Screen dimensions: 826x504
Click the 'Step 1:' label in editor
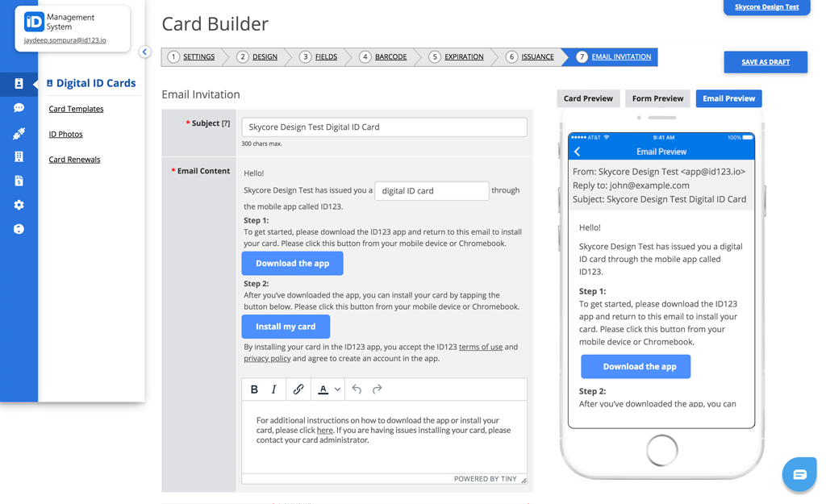256,221
